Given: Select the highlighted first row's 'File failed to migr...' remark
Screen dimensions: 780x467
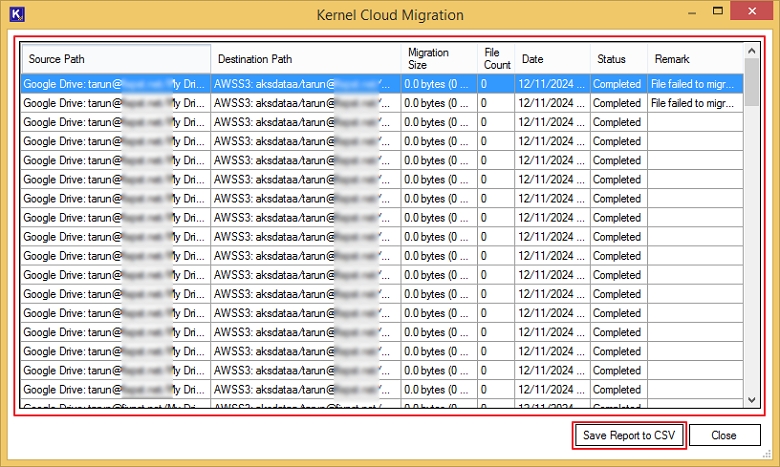Looking at the screenshot, I should point(695,84).
